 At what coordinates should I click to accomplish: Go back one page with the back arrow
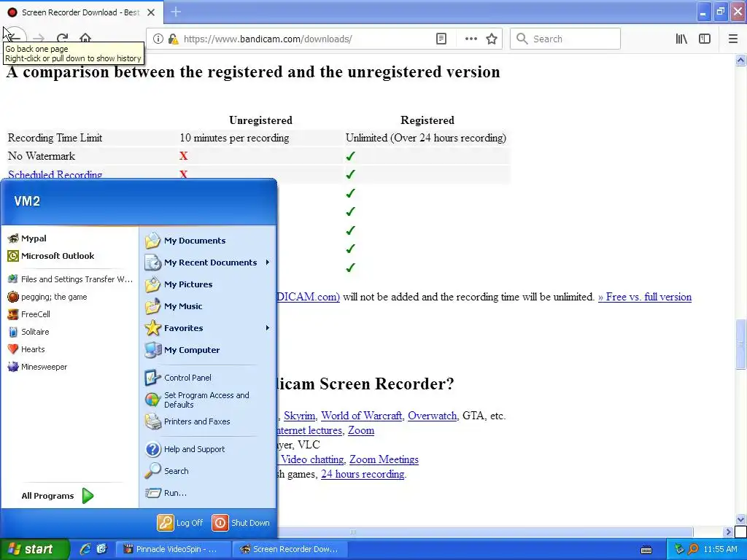[x=15, y=38]
